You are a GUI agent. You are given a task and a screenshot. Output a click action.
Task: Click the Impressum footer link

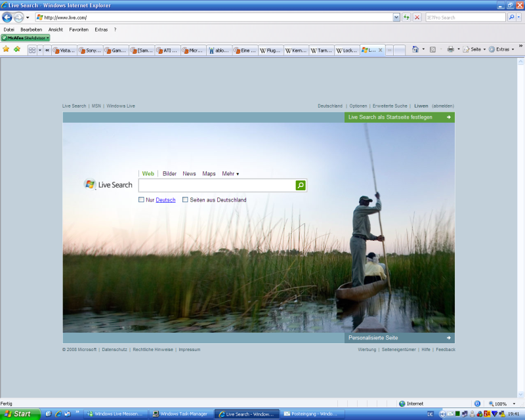pyautogui.click(x=190, y=349)
